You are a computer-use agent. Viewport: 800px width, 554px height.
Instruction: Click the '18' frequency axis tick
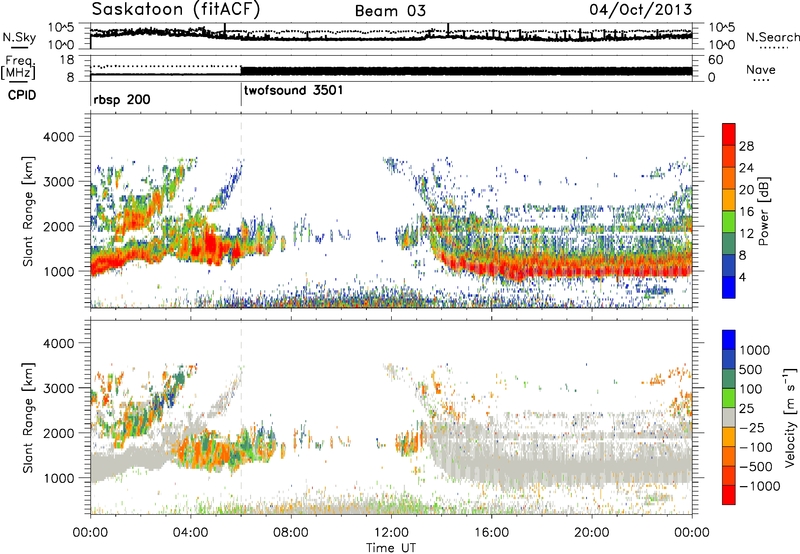point(66,60)
